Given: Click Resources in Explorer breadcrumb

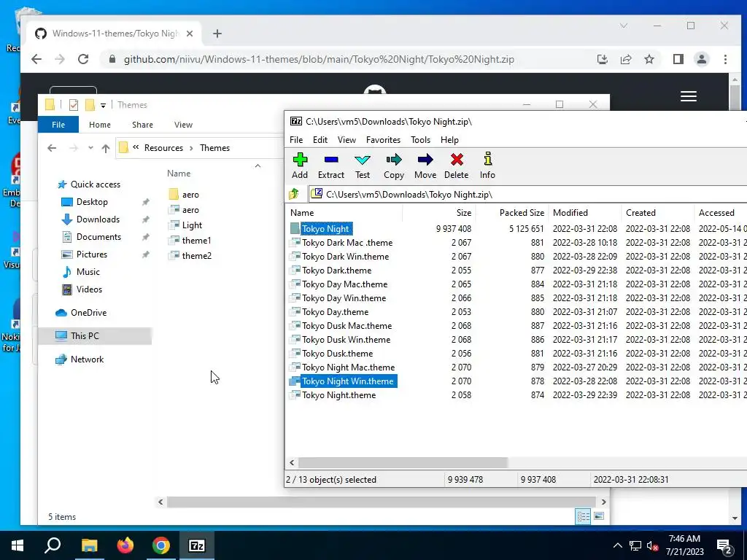Looking at the screenshot, I should pyautogui.click(x=163, y=148).
